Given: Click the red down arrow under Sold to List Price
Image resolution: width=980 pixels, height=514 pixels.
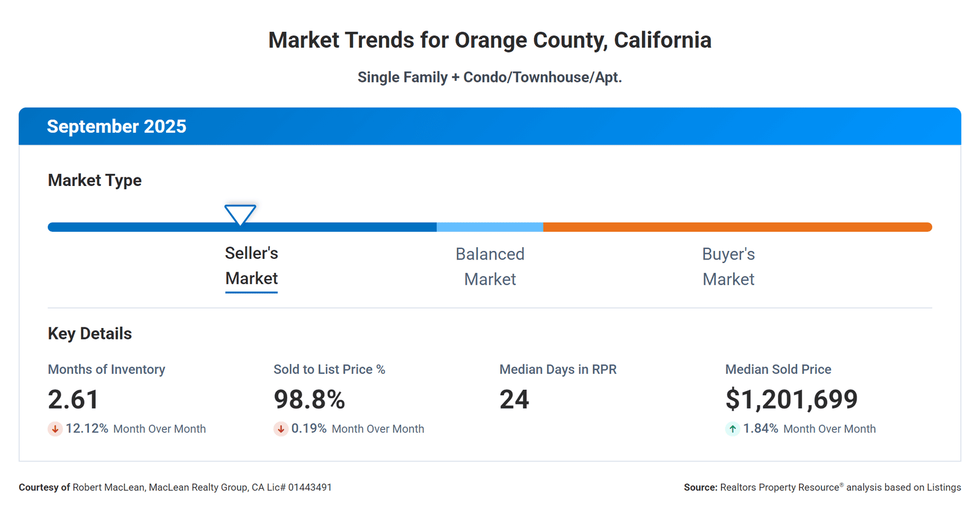Looking at the screenshot, I should click(x=281, y=429).
